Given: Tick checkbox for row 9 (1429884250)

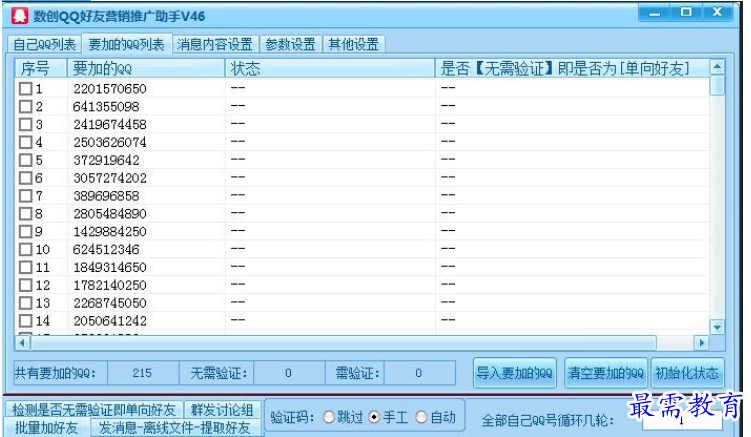Looking at the screenshot, I should tap(25, 231).
